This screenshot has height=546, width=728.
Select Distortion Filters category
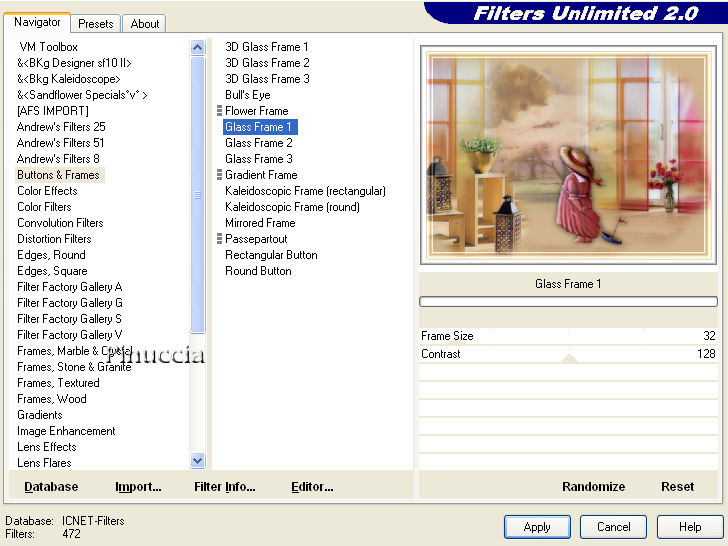click(x=54, y=239)
